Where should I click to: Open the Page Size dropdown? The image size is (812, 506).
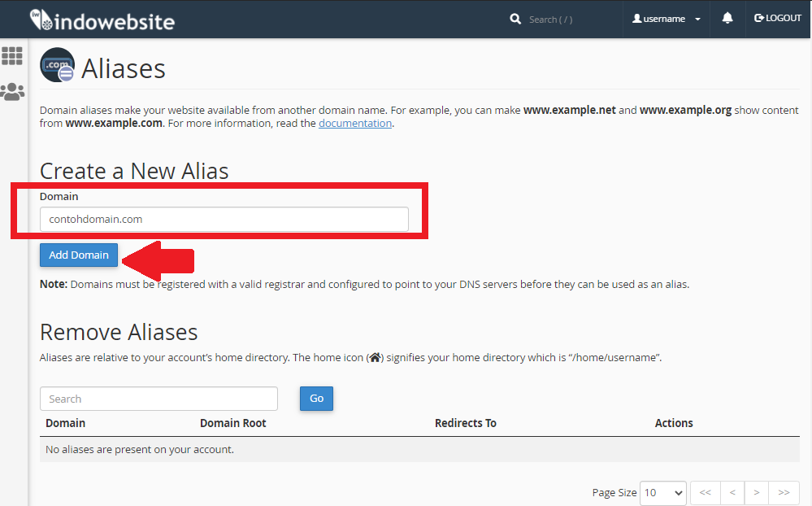point(662,493)
